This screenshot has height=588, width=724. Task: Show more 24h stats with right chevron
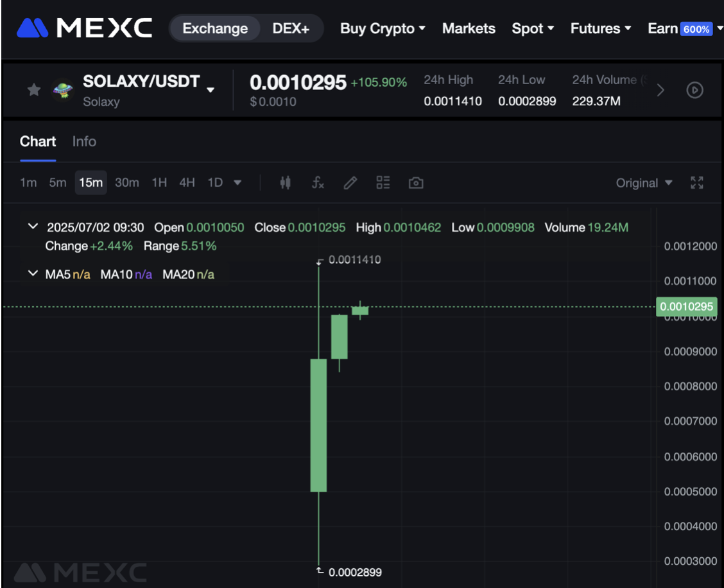coord(660,90)
